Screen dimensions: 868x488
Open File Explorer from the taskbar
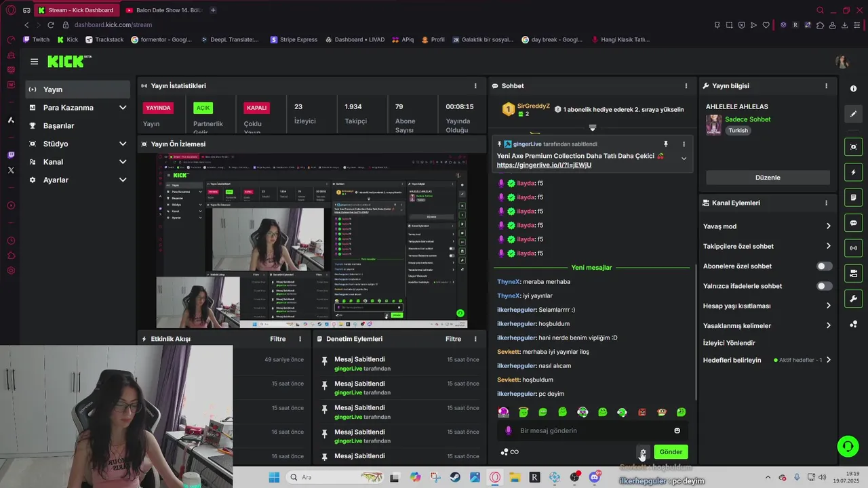coord(515,477)
